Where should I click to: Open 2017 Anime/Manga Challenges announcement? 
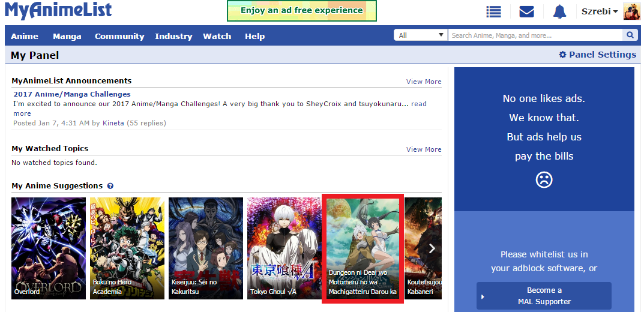point(72,94)
